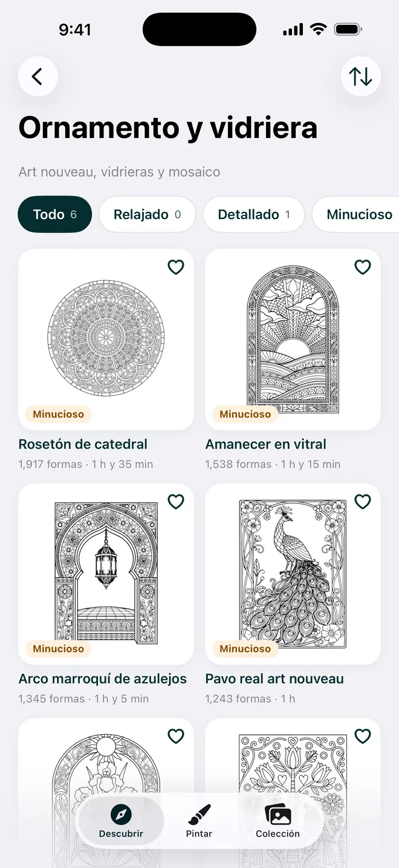399x868 pixels.
Task: Tap the back arrow button
Action: 38,77
